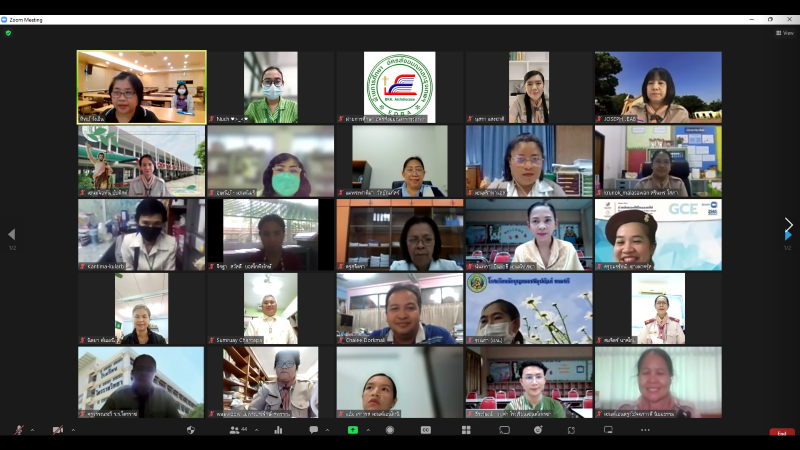Click the muted mic icon on Kantima-ku.brb tile
Viewport: 800px width, 450px height.
(x=82, y=266)
